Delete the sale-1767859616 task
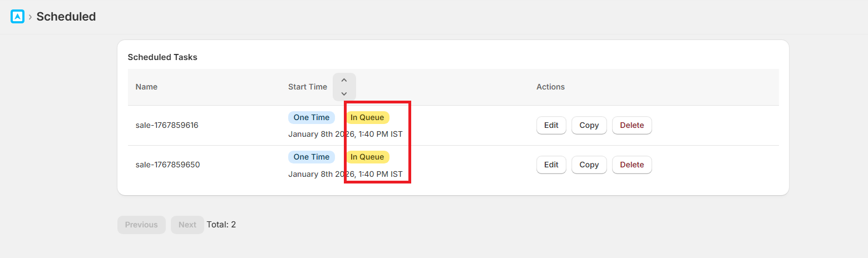 point(632,125)
